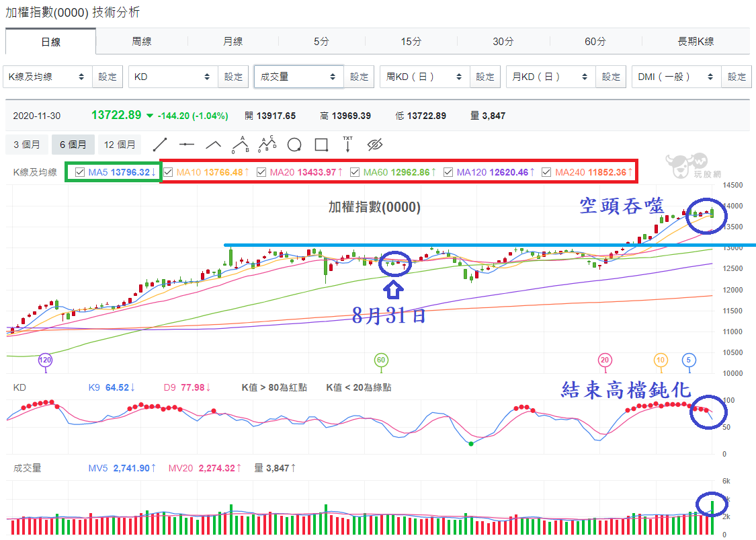Viewport: 756px width, 540px height.
Task: Select the 3 個月 range button
Action: click(26, 145)
